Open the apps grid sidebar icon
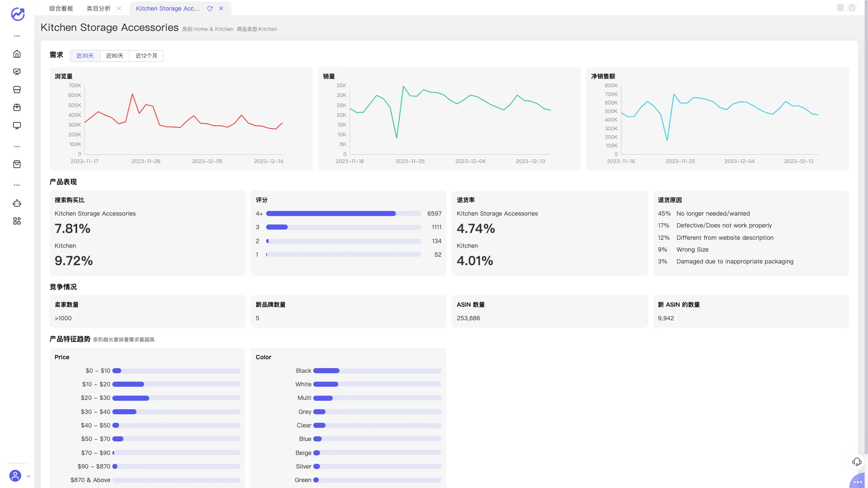The height and width of the screenshot is (488, 868). click(x=17, y=221)
